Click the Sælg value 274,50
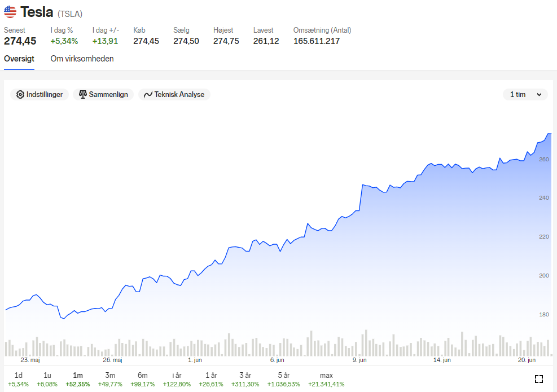 tap(186, 41)
